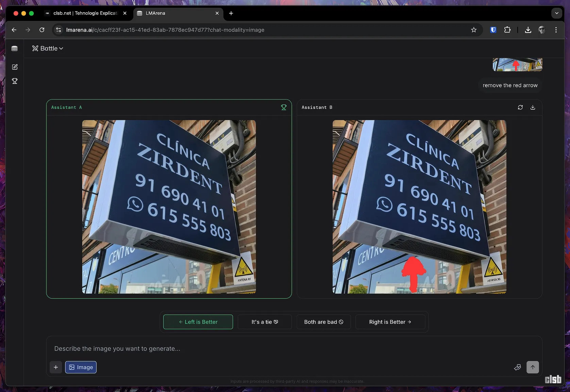570x392 pixels.
Task: Download Assistant B image
Action: [x=533, y=107]
